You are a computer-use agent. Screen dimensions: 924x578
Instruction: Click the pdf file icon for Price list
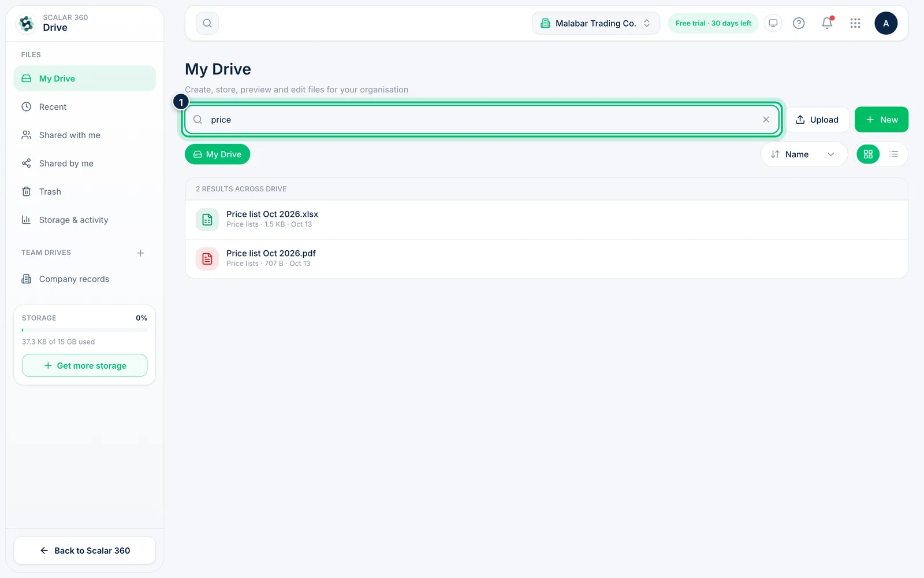pyautogui.click(x=207, y=259)
